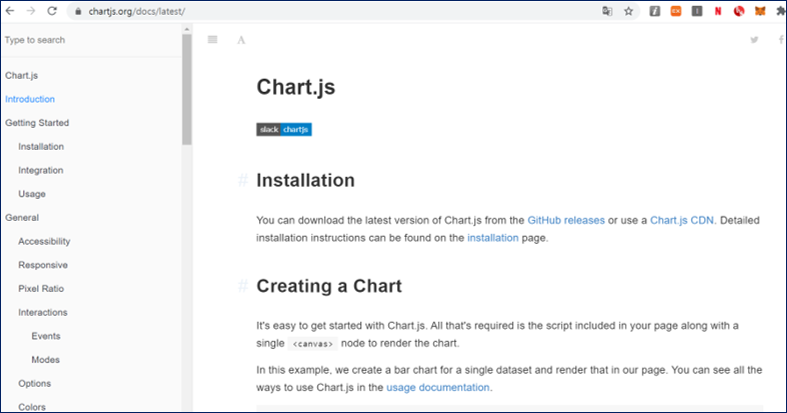This screenshot has height=413, width=787.
Task: Go forward with the browser forward arrow
Action: pos(31,11)
